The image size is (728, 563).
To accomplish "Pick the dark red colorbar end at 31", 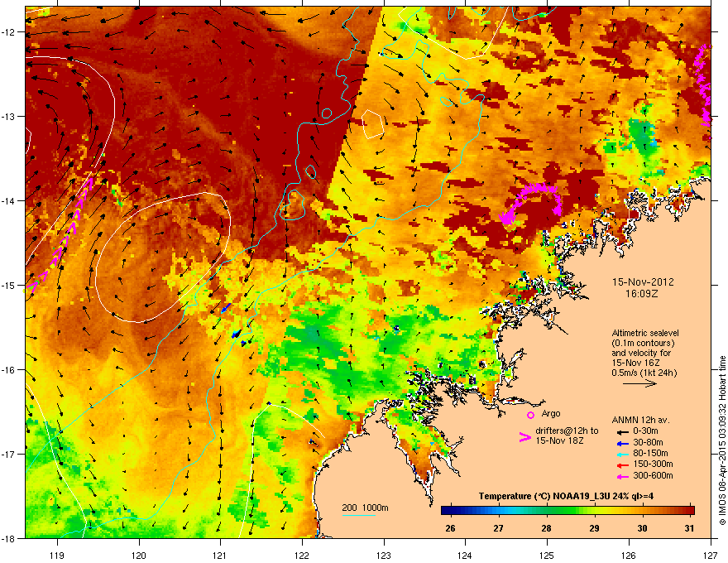I will 691,511.
